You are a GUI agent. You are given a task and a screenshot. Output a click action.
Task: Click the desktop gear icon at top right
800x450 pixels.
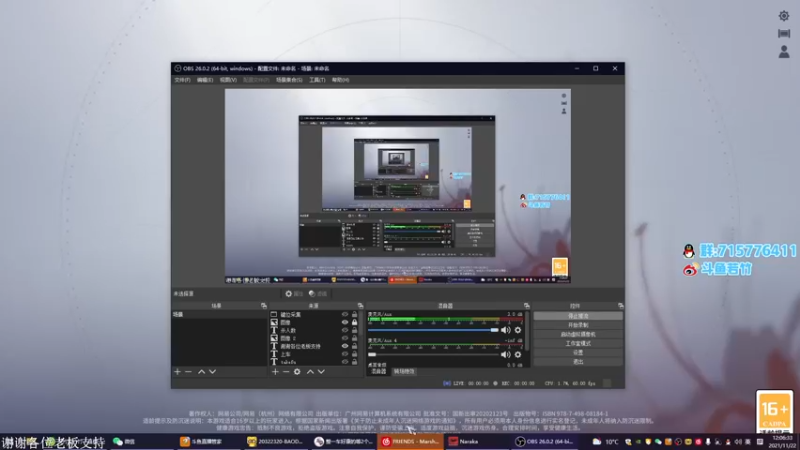[x=784, y=16]
